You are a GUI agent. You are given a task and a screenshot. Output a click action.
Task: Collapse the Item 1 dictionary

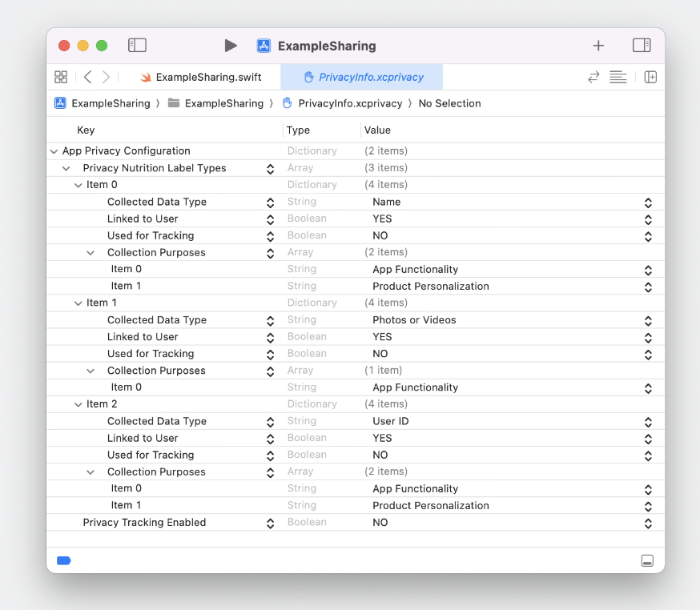(x=78, y=303)
